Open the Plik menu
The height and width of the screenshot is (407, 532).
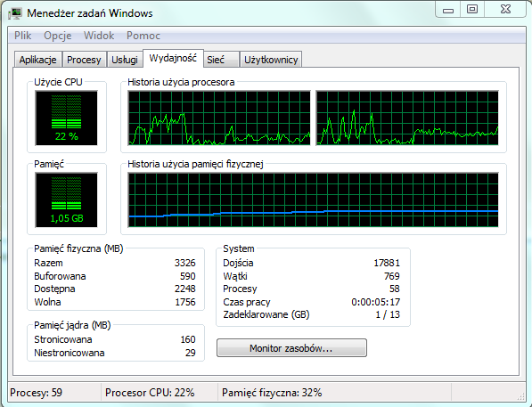(23, 36)
